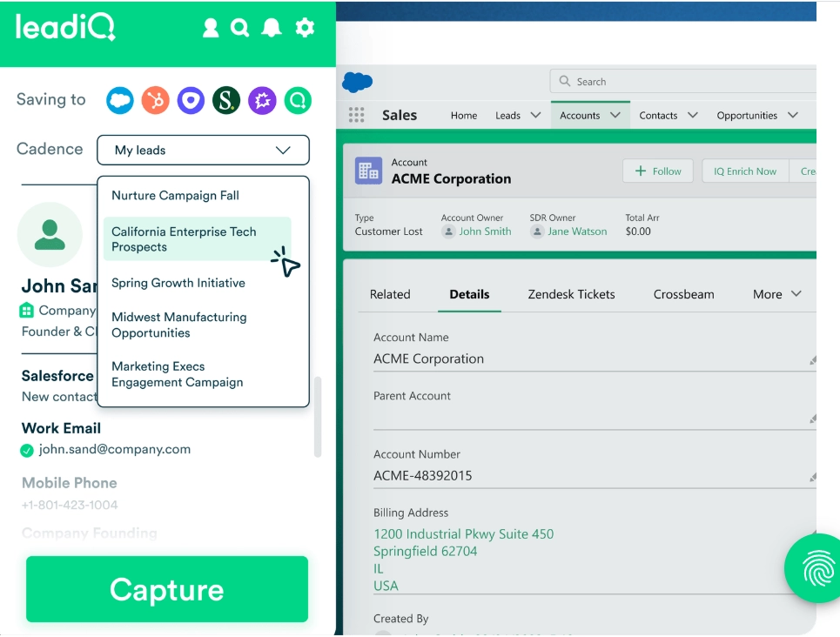The image size is (840, 637).
Task: Edit Account Name pencil icon
Action: 813,360
